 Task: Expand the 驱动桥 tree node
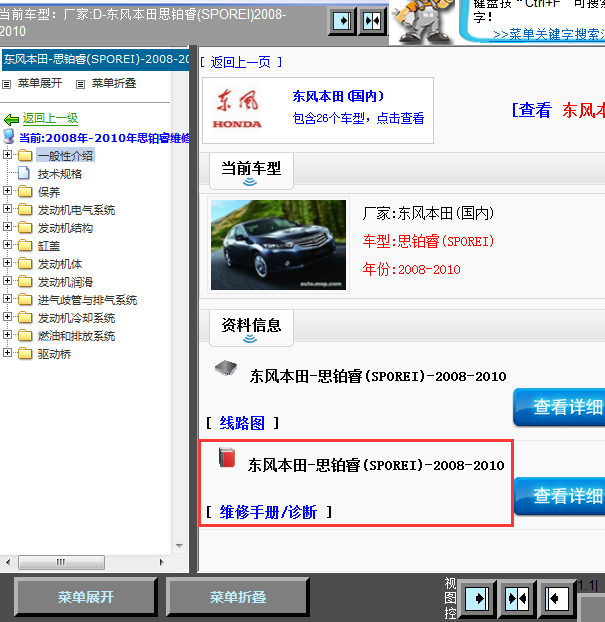7,352
